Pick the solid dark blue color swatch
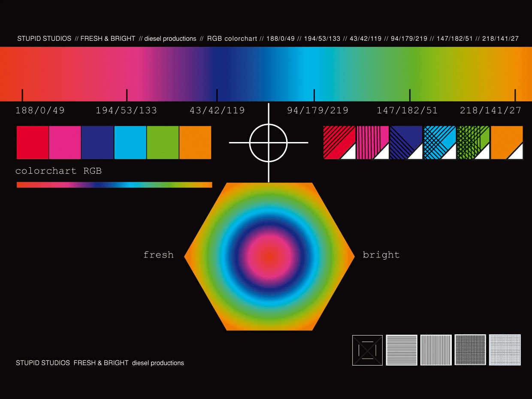 pos(97,142)
